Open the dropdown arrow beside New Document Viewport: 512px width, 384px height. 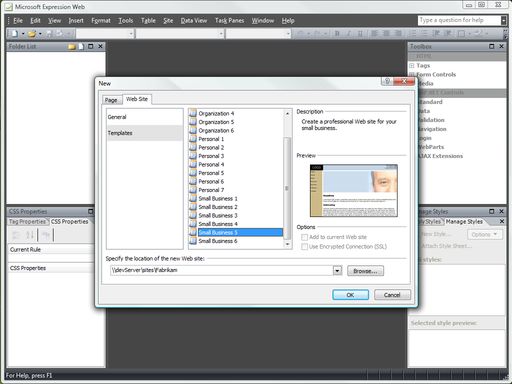23,34
